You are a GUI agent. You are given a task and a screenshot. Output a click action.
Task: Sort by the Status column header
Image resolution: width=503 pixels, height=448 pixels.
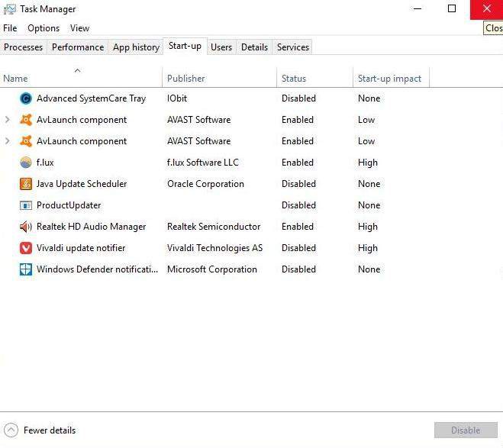click(x=314, y=77)
